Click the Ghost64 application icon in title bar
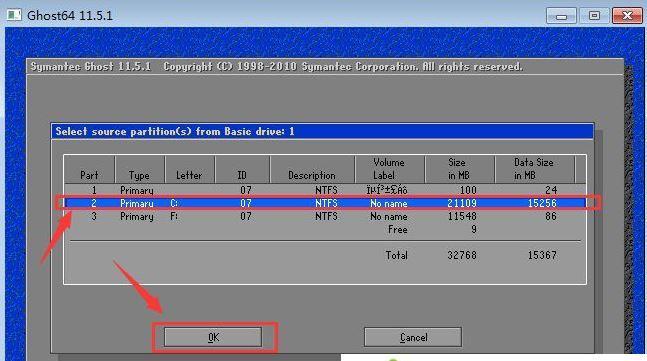This screenshot has width=647, height=361. pos(14,15)
